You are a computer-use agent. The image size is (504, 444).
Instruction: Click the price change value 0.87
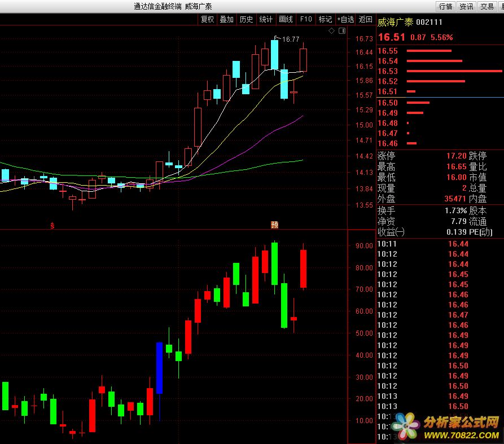pyautogui.click(x=418, y=38)
